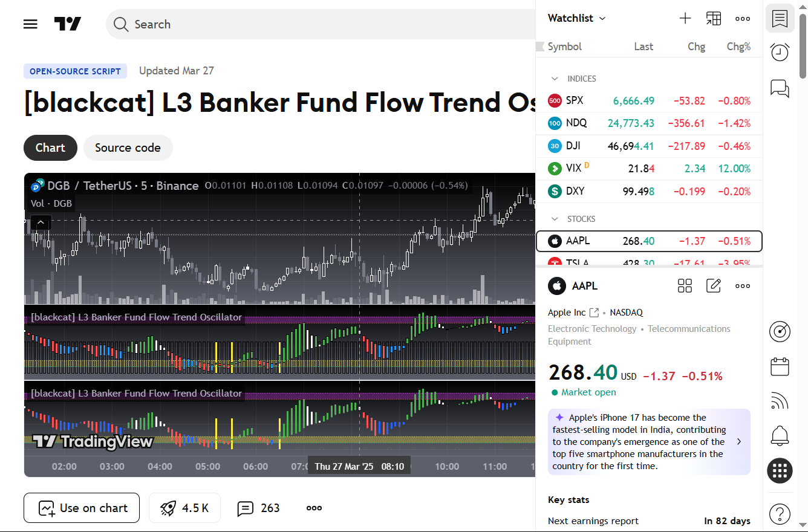The width and height of the screenshot is (808, 532).
Task: Click the Vol · DGB indicator label
Action: [51, 204]
